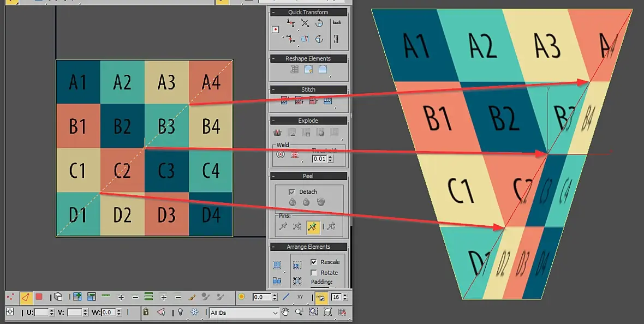Click the W coordinate input field
This screenshot has width=644, height=324.
click(109, 313)
